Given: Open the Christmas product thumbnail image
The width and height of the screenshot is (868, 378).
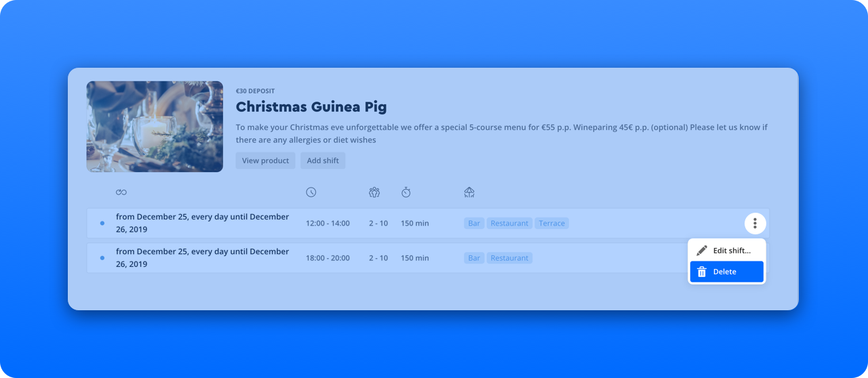Looking at the screenshot, I should (x=155, y=127).
